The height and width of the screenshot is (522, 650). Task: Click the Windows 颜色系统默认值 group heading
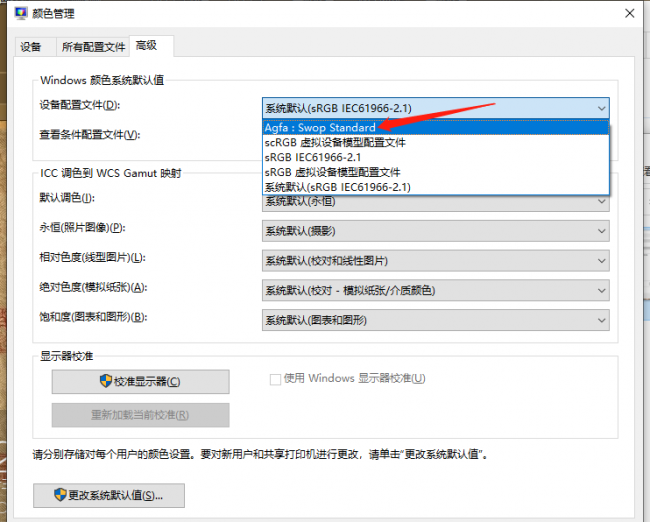click(102, 80)
